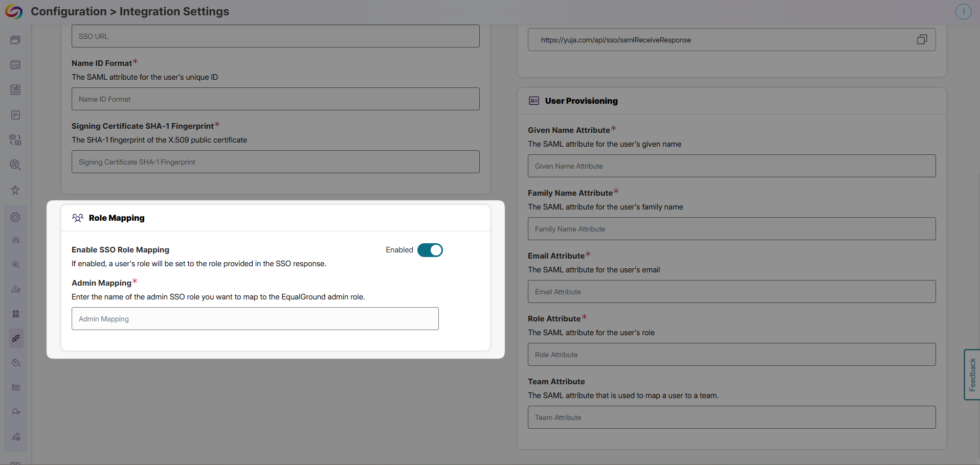Click the copy icon next to samlReceiveResponse URL
Viewport: 980px width, 465px height.
[x=922, y=39]
